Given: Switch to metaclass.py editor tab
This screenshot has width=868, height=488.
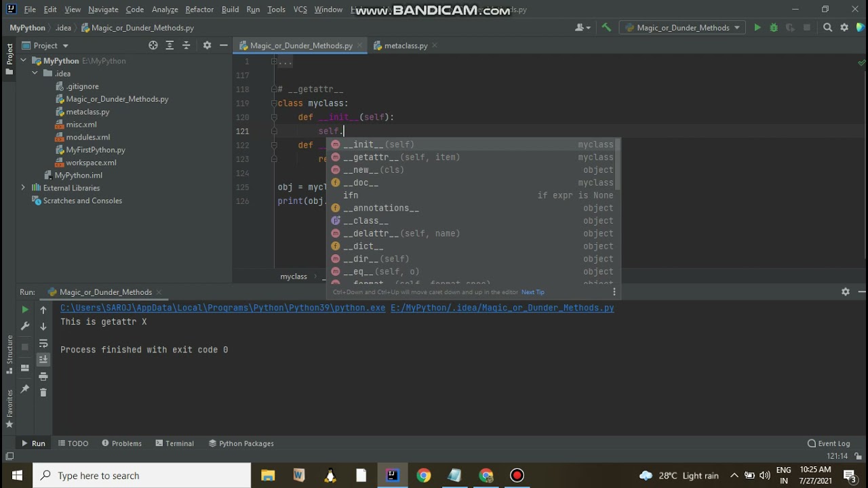Looking at the screenshot, I should [x=406, y=45].
